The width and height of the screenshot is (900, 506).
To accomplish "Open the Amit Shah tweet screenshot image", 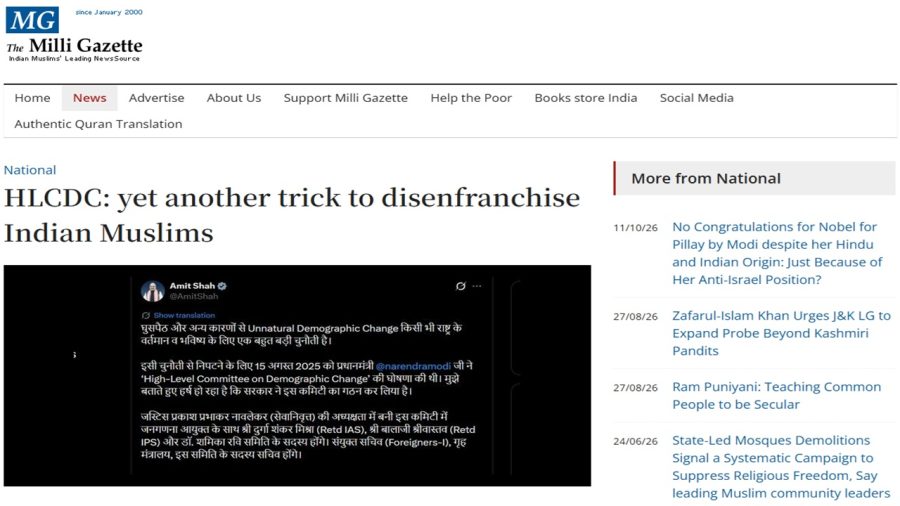I will coord(297,376).
